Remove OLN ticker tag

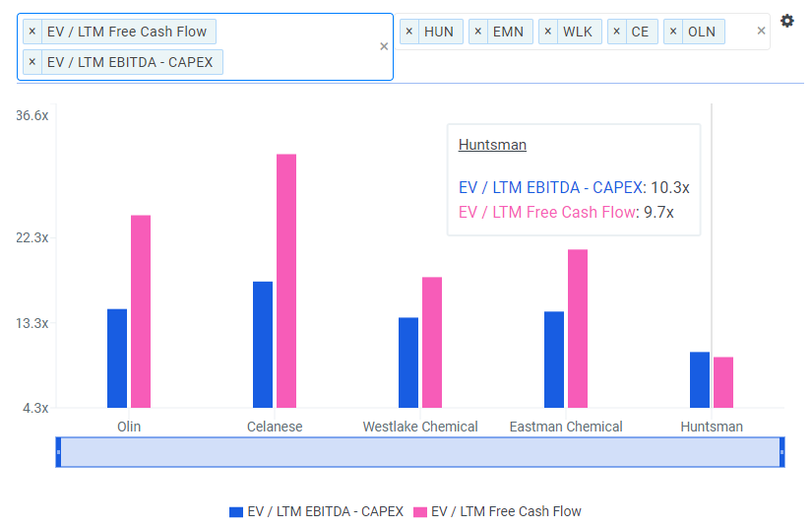coord(673,32)
